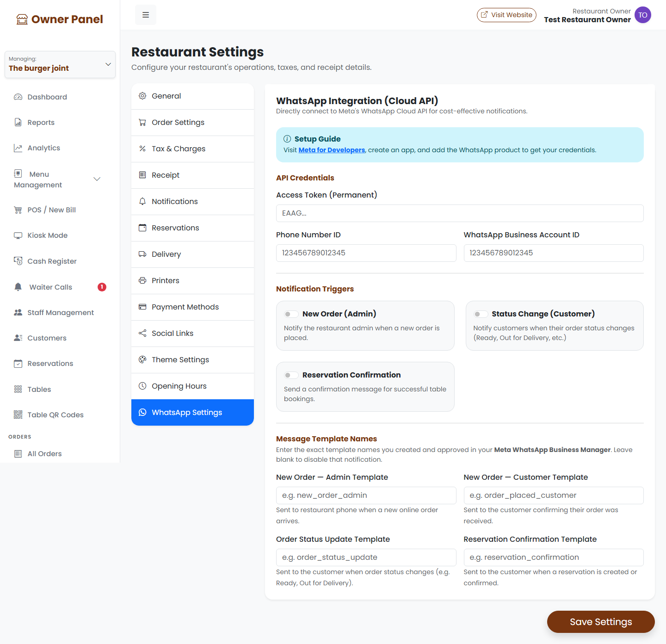Click the Waiter Calls bell icon
666x644 pixels.
18,287
